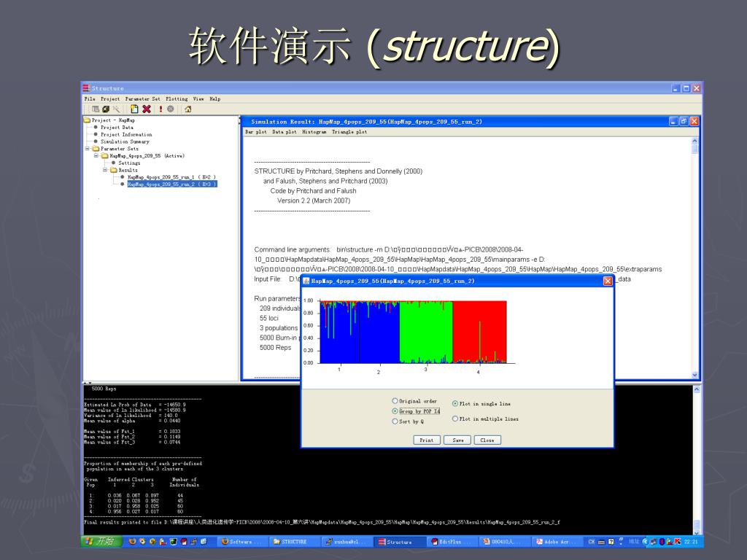Select Settings under the parameter set
The width and height of the screenshot is (747, 560).
tap(129, 163)
